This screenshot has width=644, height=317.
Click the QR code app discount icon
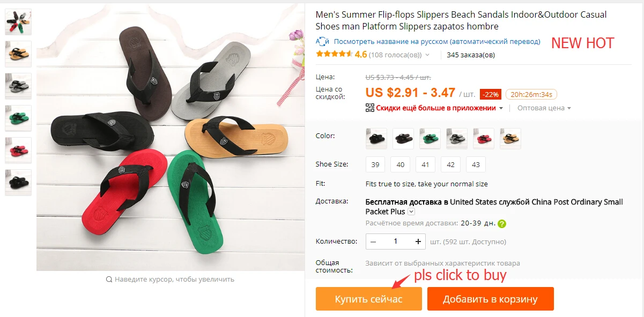point(369,108)
